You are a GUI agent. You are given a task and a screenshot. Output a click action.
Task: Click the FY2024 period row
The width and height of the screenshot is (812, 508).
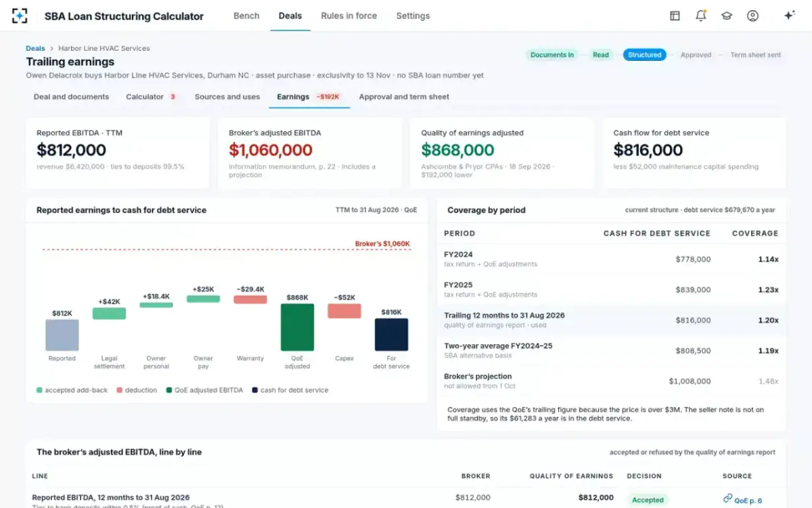click(612, 259)
